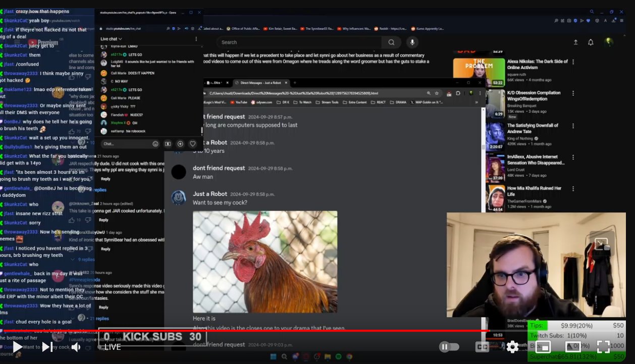The height and width of the screenshot is (364, 635).
Task: Open a new tab in the inner browser
Action: [x=295, y=83]
